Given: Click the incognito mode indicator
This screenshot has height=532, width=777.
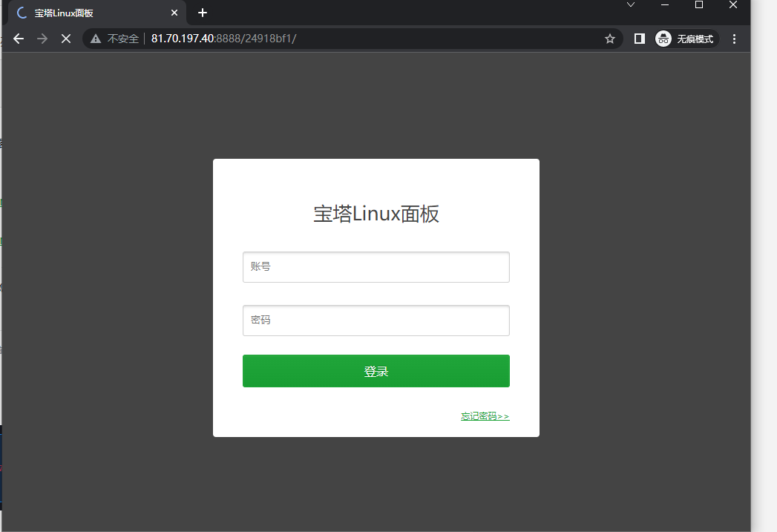Looking at the screenshot, I should [x=686, y=39].
